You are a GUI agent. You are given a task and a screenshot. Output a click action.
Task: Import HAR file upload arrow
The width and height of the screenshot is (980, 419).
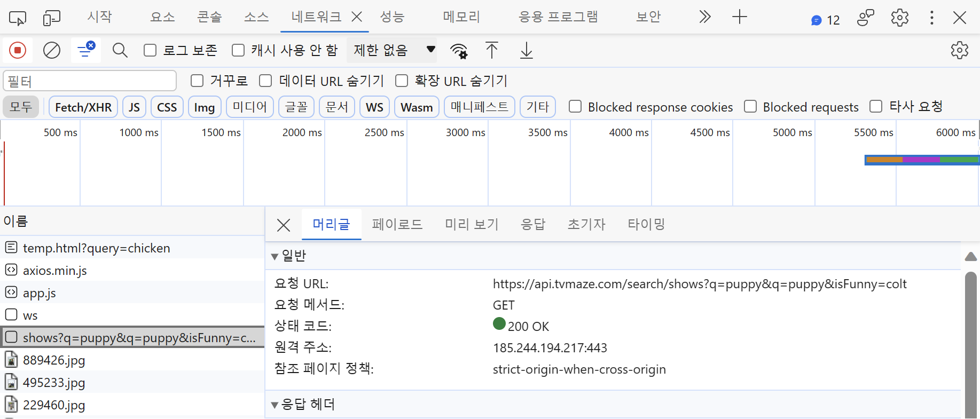click(492, 50)
